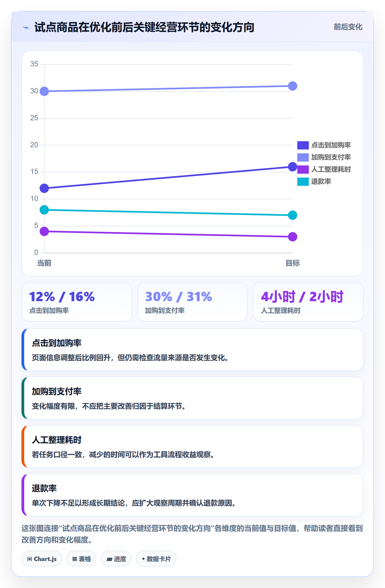This screenshot has width=385, height=588.
Task: Select the 人工整理耗时 point at 目标
Action: (x=293, y=237)
